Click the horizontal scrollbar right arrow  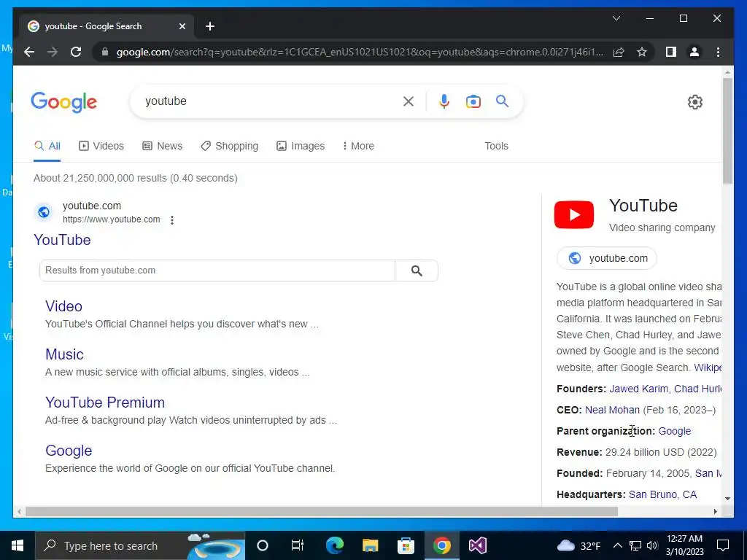[715, 511]
